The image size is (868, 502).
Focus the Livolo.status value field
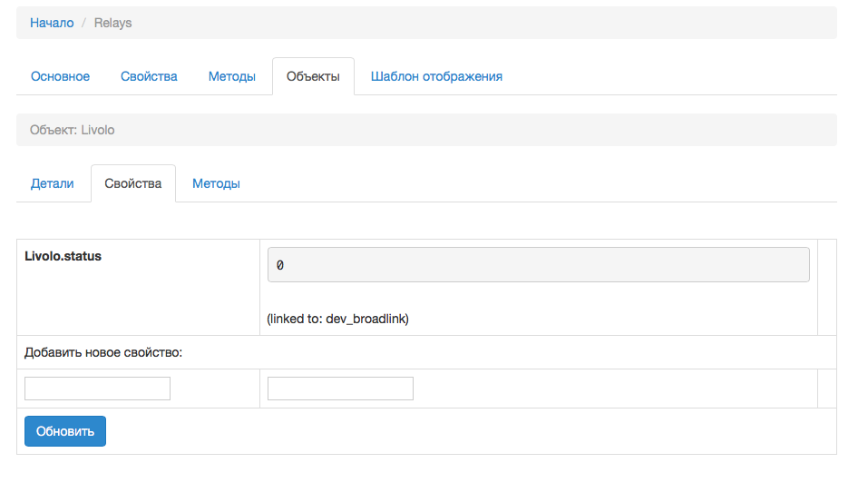click(x=538, y=265)
